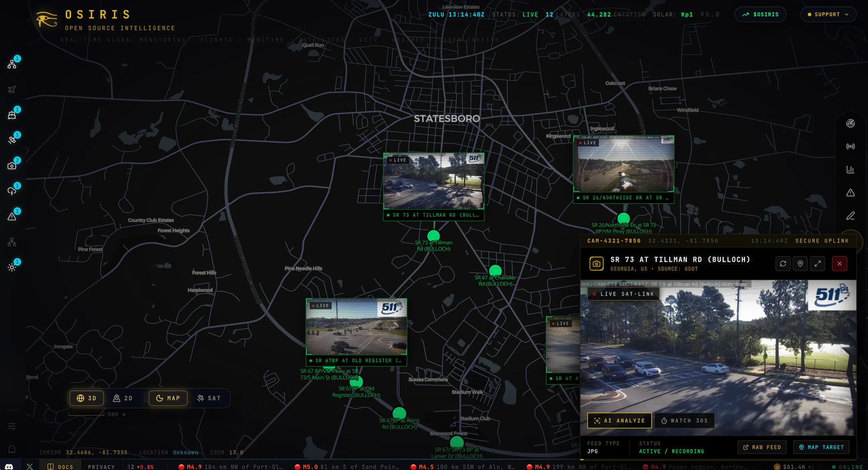Toggle the satellites layer icon

point(12,140)
